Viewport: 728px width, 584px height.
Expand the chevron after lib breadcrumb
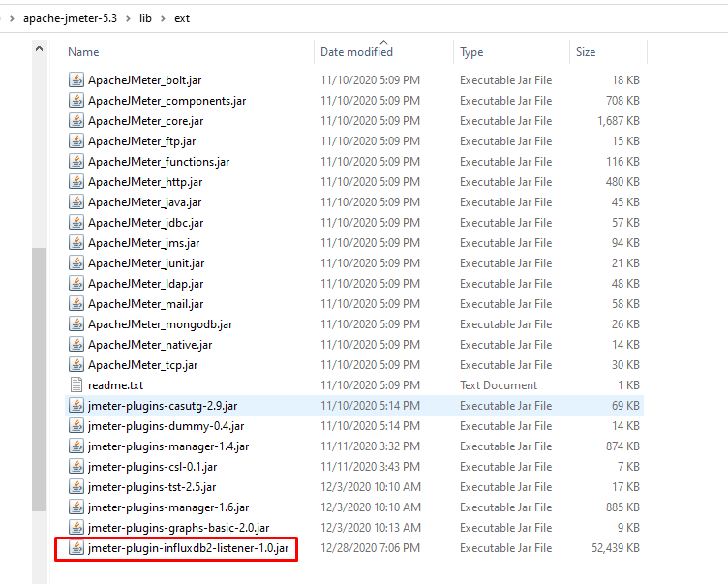tap(163, 18)
